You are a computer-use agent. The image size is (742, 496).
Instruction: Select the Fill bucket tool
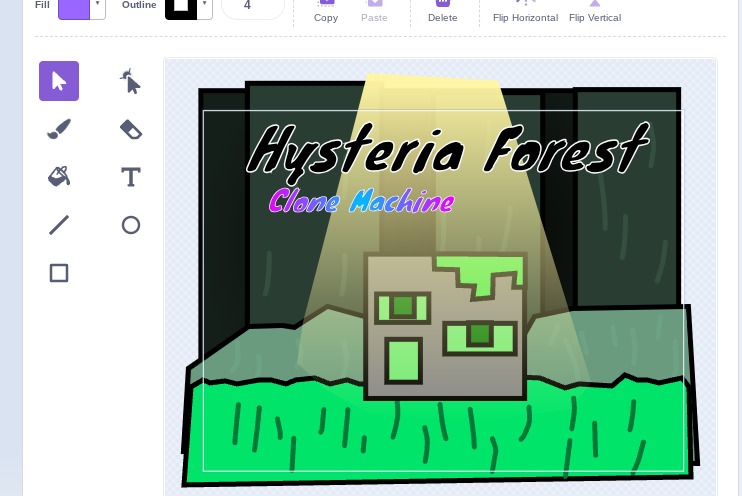click(59, 177)
